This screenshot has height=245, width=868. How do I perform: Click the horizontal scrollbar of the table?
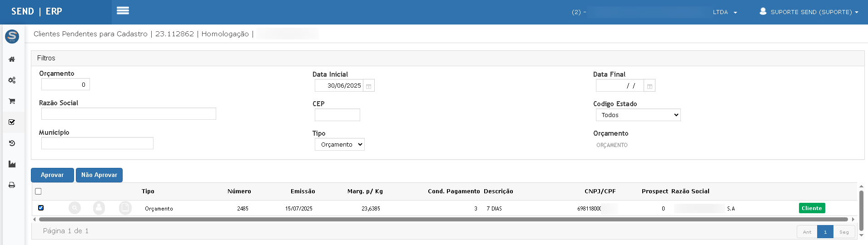443,220
